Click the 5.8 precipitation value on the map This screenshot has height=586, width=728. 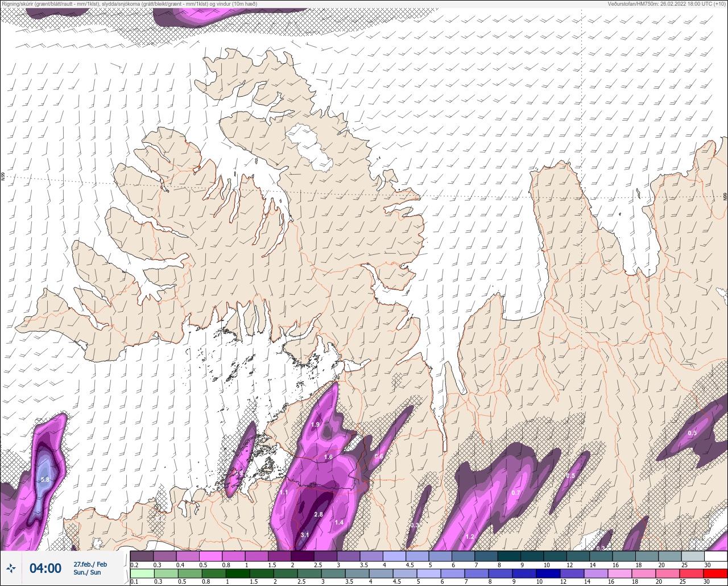tap(45, 480)
